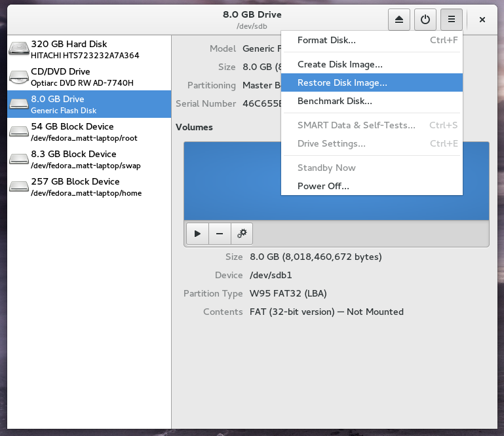Click the 54 GB Block Device icon
504x436 pixels.
[19, 132]
